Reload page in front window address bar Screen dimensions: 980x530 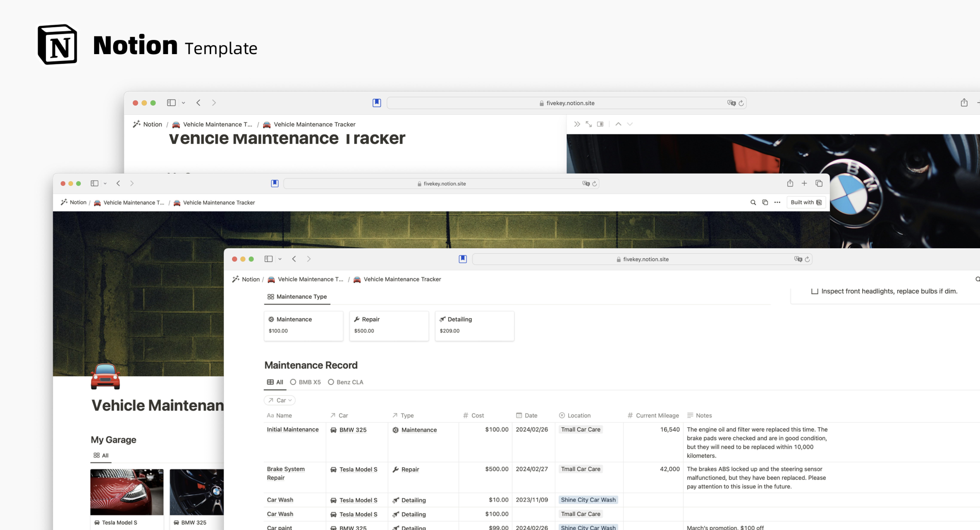pos(807,259)
